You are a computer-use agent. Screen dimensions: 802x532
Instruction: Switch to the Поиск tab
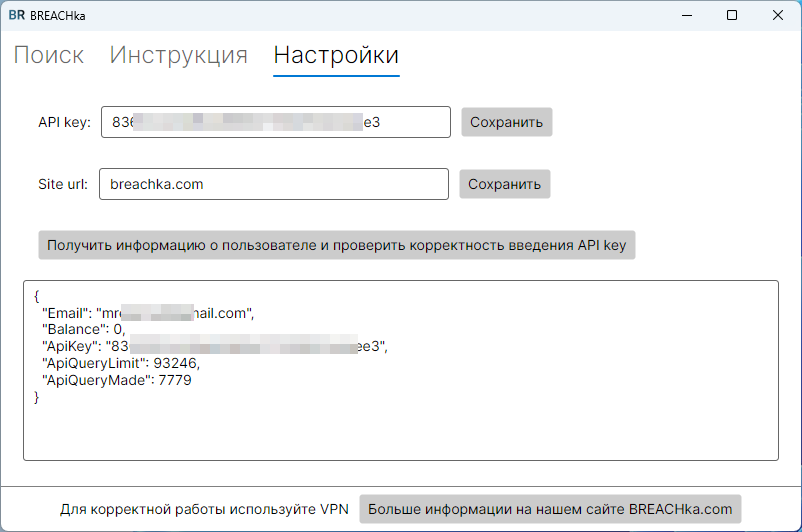coord(49,55)
